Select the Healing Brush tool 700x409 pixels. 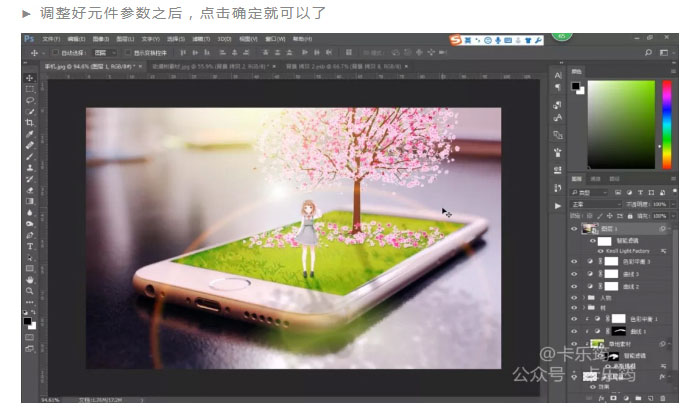(29, 145)
